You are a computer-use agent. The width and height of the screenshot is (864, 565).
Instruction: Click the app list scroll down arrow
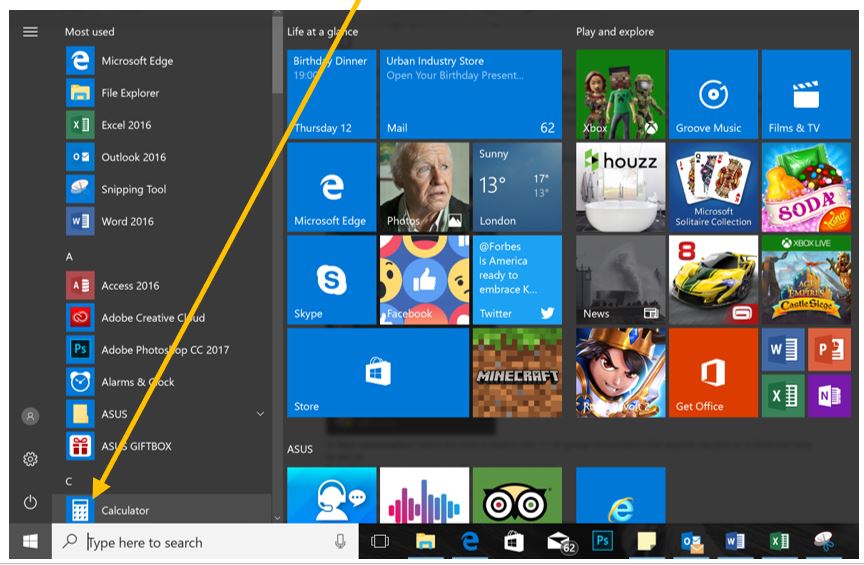coord(277,518)
